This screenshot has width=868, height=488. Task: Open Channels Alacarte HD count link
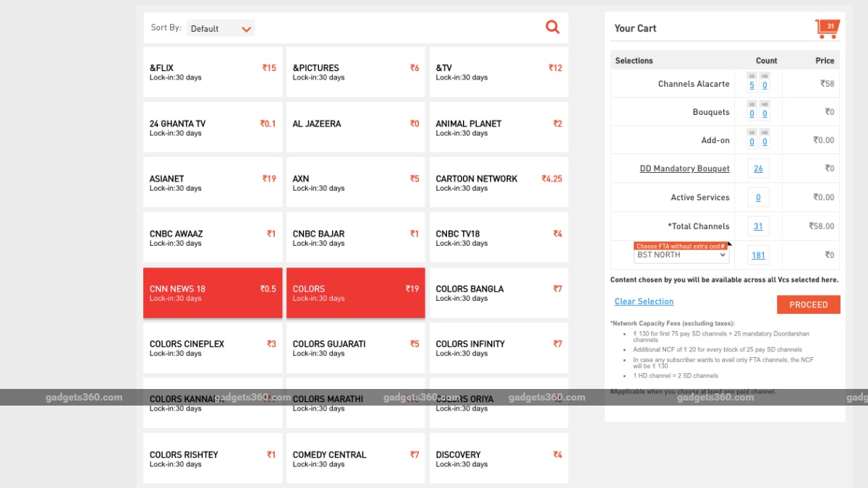click(x=765, y=85)
